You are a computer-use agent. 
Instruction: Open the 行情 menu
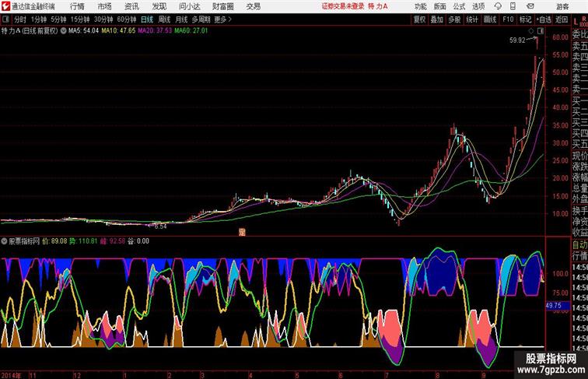click(x=77, y=6)
